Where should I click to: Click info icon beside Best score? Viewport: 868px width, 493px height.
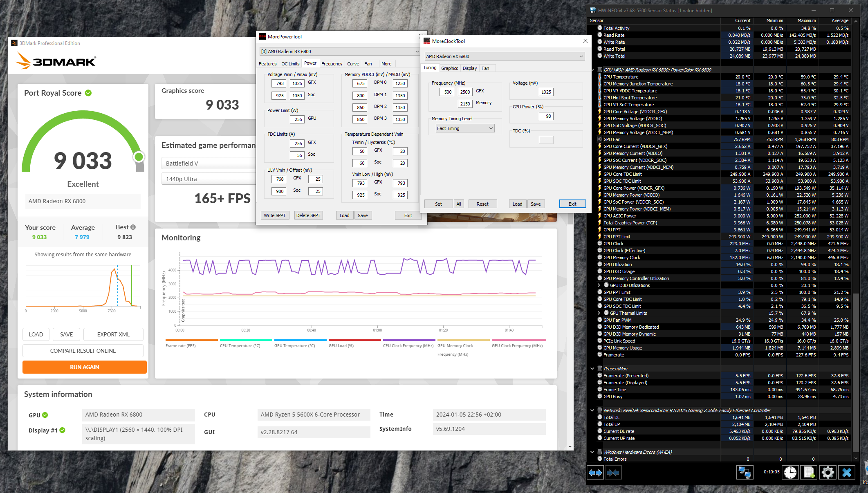[x=133, y=227]
